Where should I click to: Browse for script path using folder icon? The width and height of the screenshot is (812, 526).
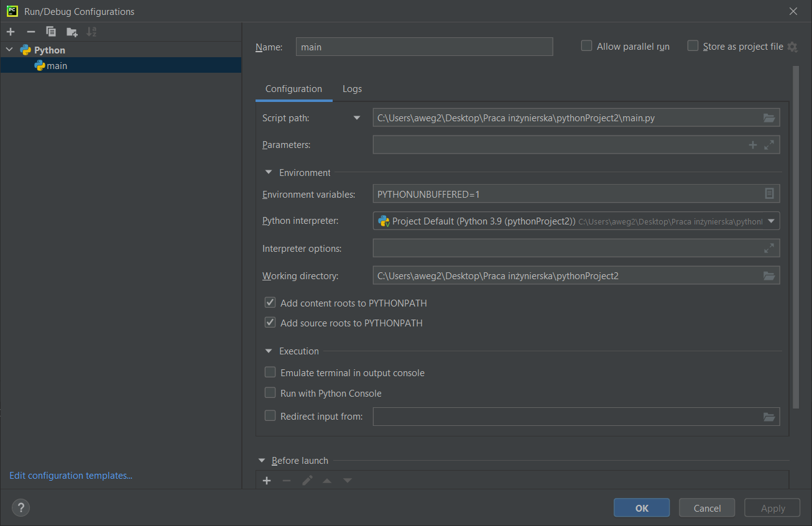[769, 118]
